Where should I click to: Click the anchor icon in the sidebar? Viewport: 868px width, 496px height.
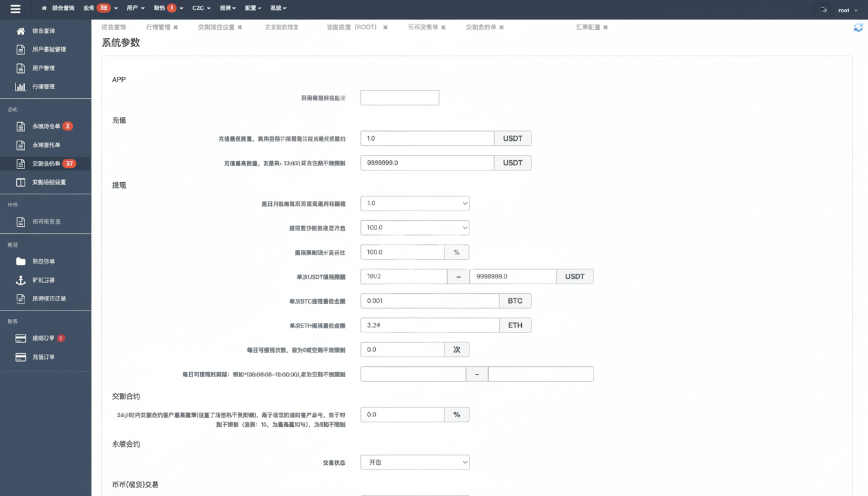coord(21,280)
